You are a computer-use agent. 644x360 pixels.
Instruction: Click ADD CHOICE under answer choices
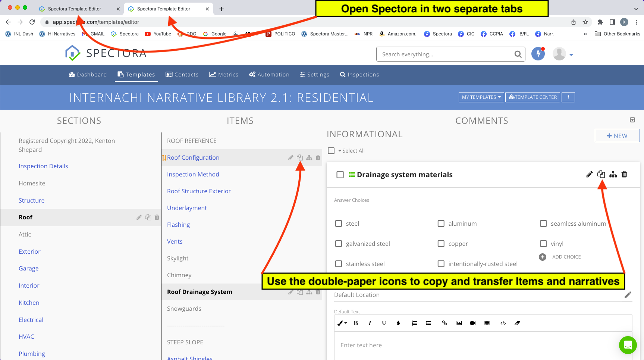click(560, 257)
